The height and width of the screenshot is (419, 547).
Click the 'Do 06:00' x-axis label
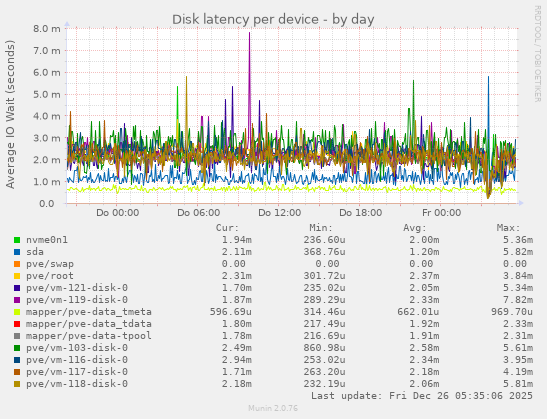pyautogui.click(x=198, y=213)
